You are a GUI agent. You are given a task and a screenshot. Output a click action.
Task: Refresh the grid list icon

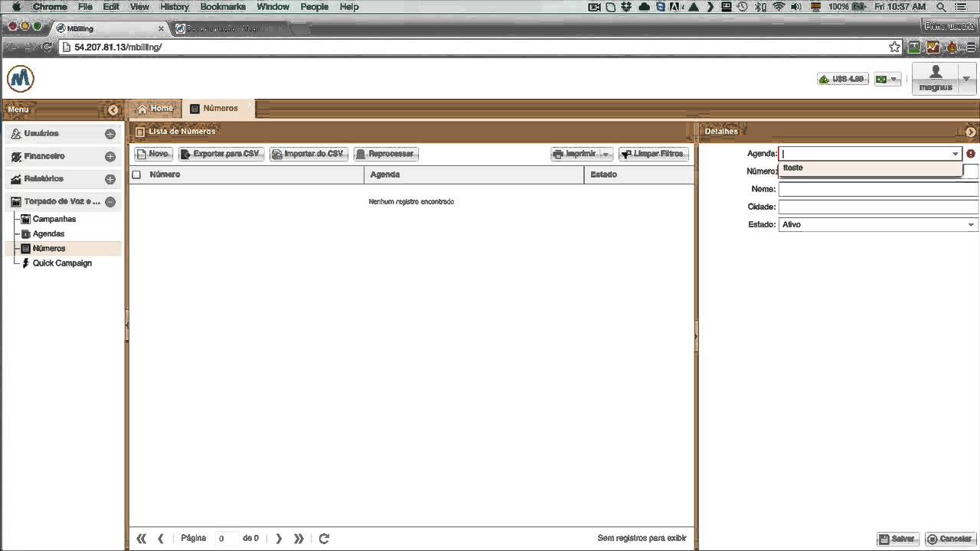tap(324, 539)
